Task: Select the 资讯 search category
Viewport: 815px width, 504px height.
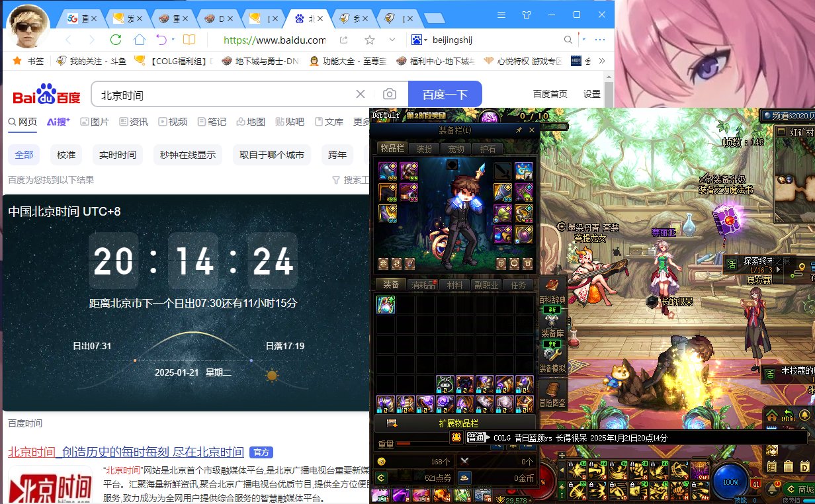Action: [x=134, y=122]
